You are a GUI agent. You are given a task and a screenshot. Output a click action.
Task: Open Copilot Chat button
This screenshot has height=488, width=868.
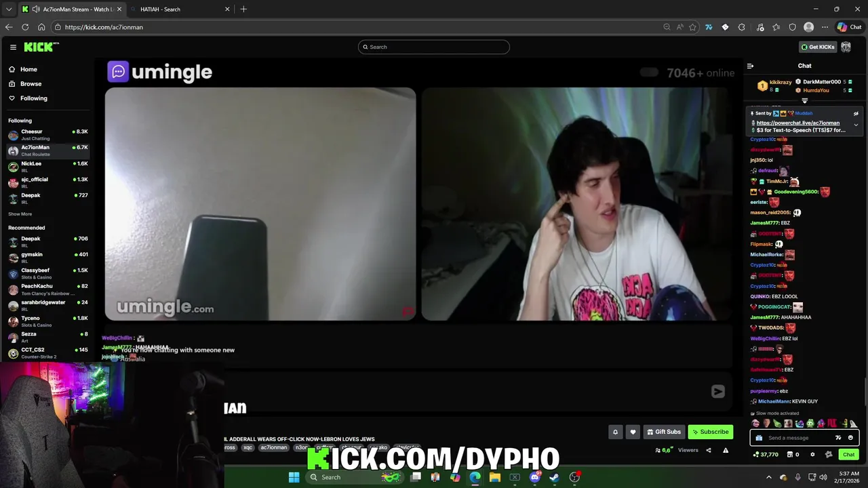click(x=849, y=27)
